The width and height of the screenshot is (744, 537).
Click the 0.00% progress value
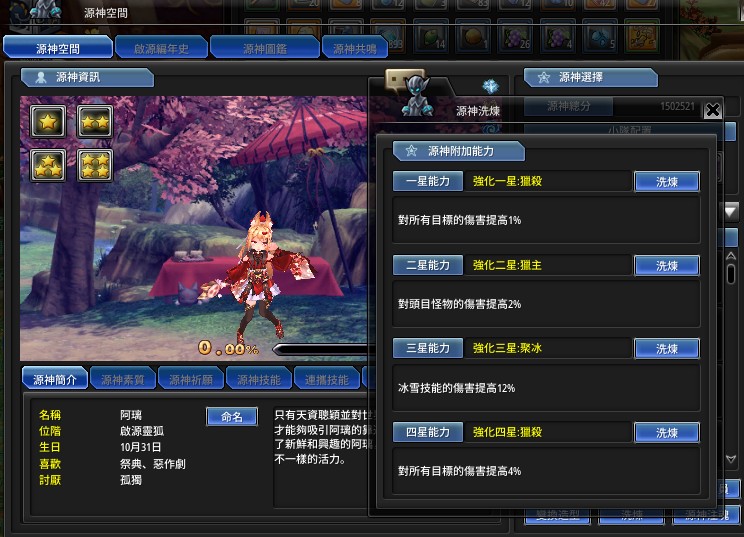[229, 349]
